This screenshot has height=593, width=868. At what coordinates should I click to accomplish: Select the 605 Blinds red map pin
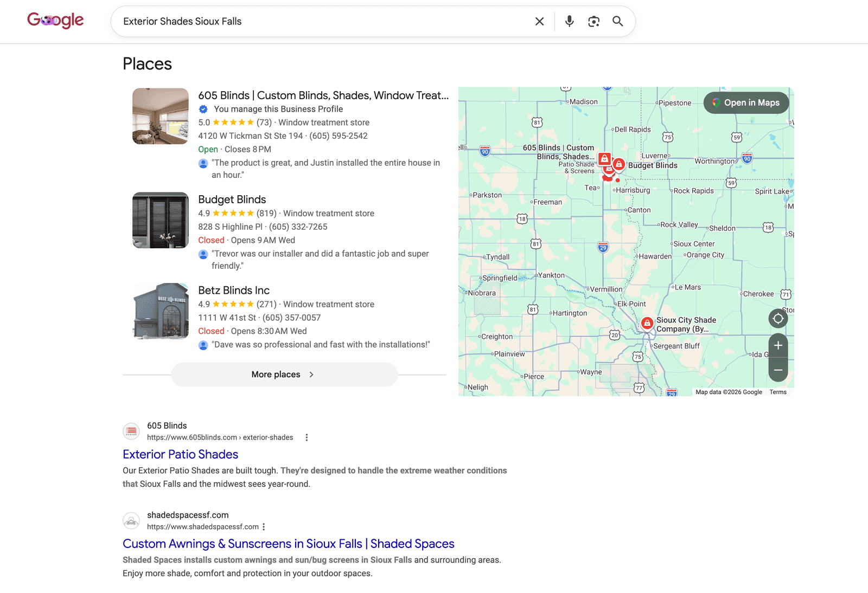(x=604, y=159)
